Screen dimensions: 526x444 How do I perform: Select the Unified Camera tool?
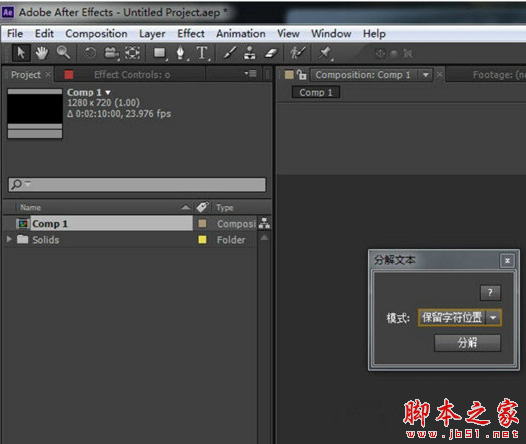coord(111,53)
